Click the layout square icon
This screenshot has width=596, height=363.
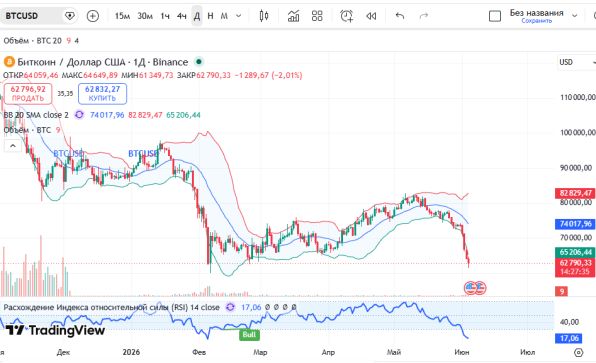pos(495,16)
